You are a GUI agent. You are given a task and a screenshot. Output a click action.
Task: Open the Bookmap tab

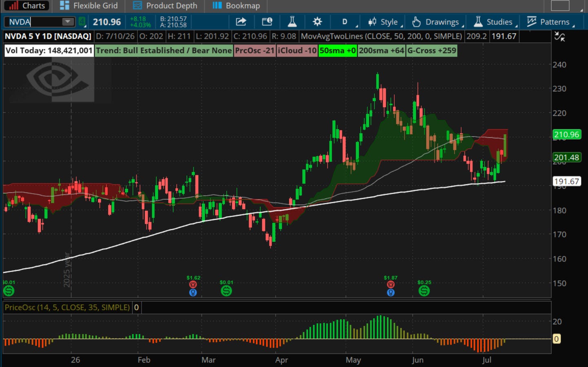236,6
